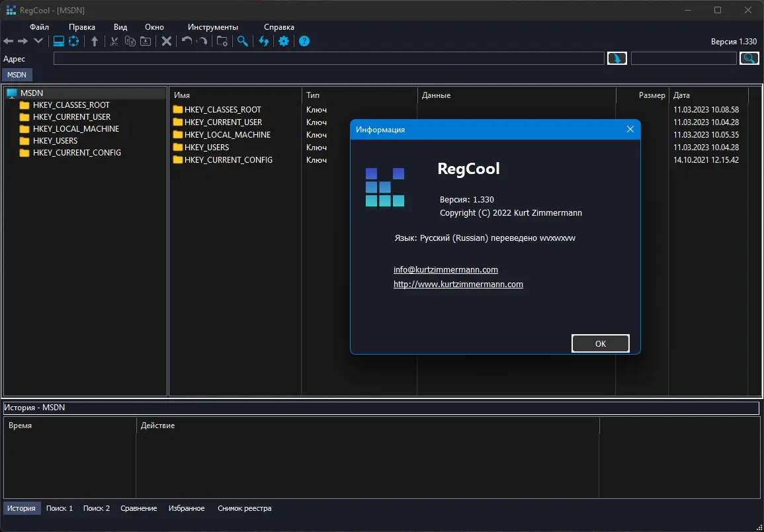Image resolution: width=764 pixels, height=532 pixels.
Task: Click the blue question mark help icon
Action: (x=304, y=41)
